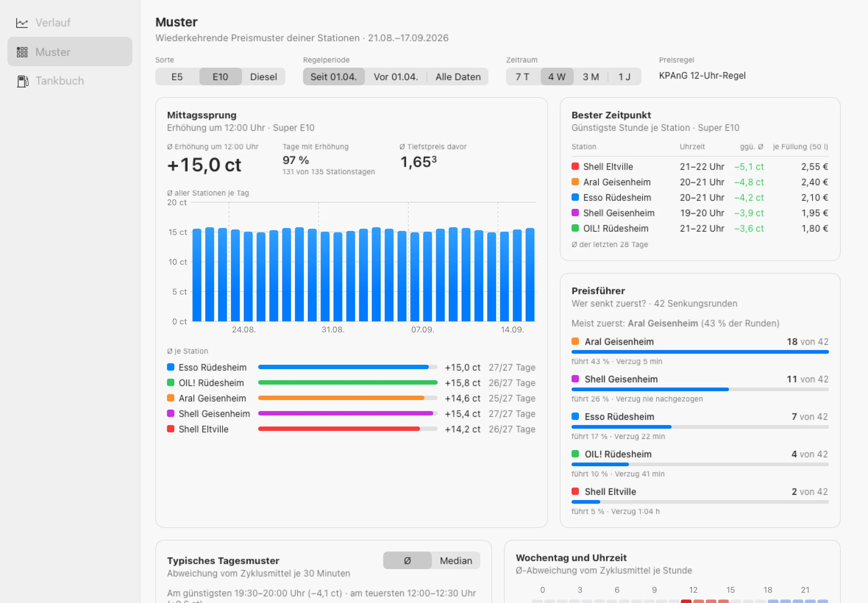Set time range to 4 W

[556, 77]
